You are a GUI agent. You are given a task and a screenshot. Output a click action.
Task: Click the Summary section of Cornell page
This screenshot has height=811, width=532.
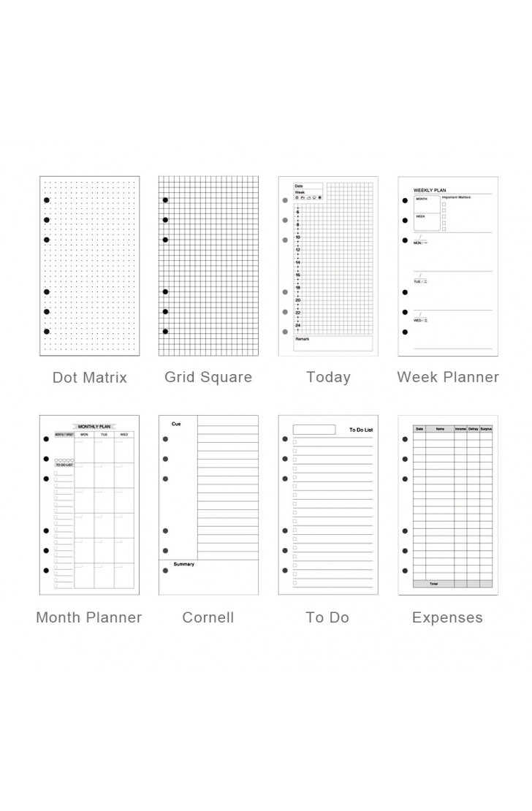click(x=208, y=576)
